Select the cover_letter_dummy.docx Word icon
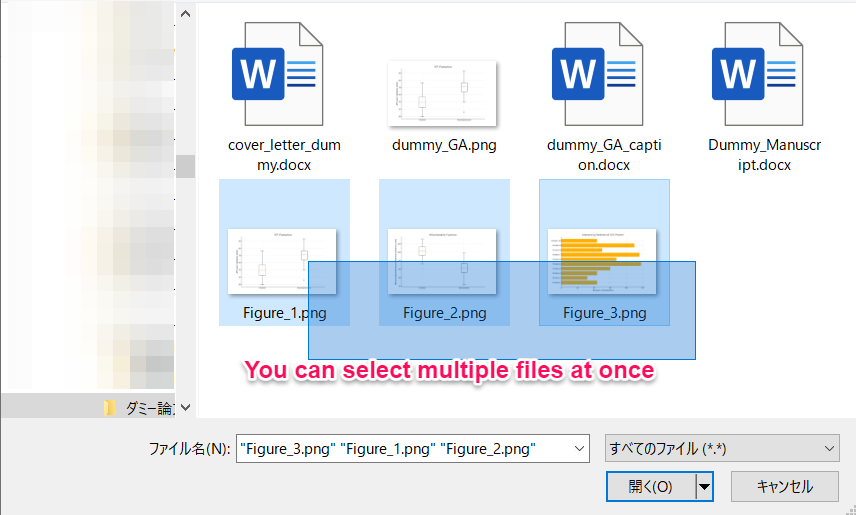This screenshot has height=515, width=856. coord(278,74)
